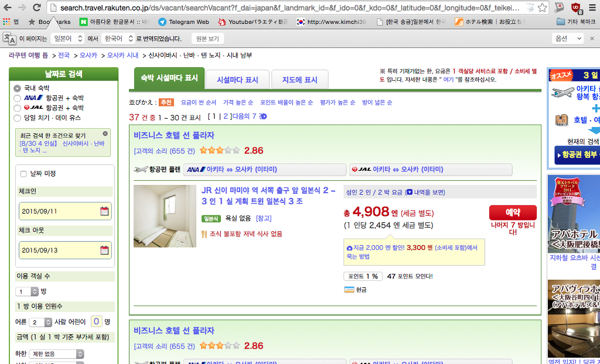This screenshot has width=600, height=364.
Task: Click the room note reference link
Action: point(264,218)
